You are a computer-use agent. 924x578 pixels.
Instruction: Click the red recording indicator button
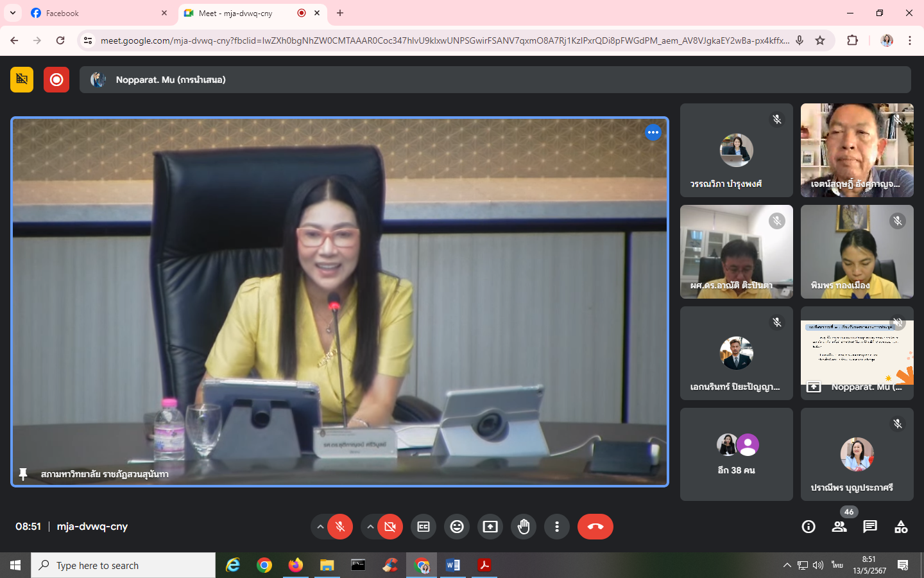pyautogui.click(x=56, y=80)
